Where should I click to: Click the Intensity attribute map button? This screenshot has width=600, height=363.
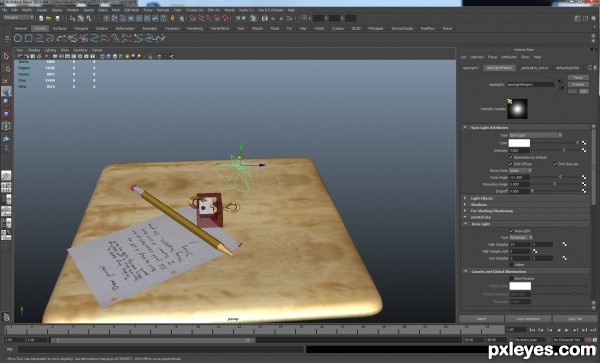tap(584, 150)
